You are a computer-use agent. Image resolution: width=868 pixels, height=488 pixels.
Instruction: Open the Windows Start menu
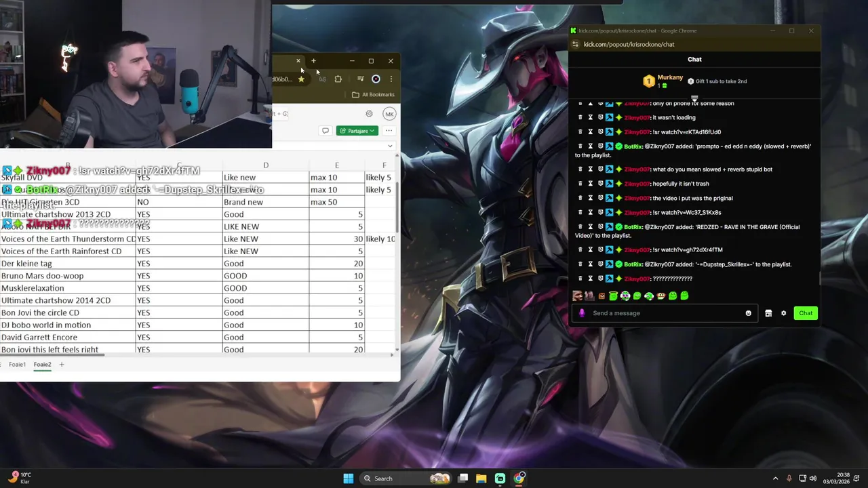click(x=348, y=479)
